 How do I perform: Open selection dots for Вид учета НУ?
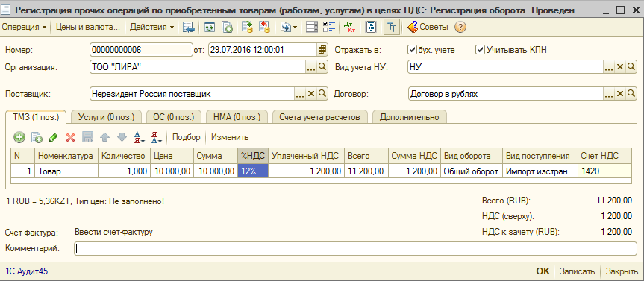pos(609,67)
